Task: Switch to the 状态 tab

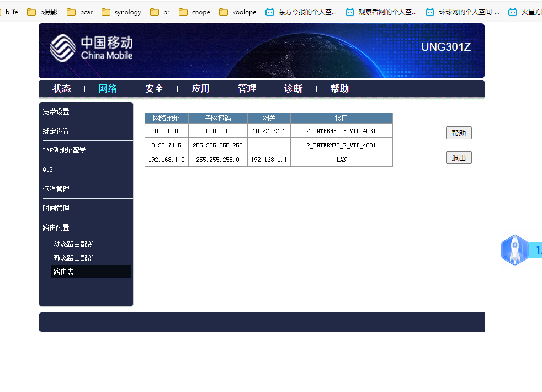Action: (x=62, y=88)
